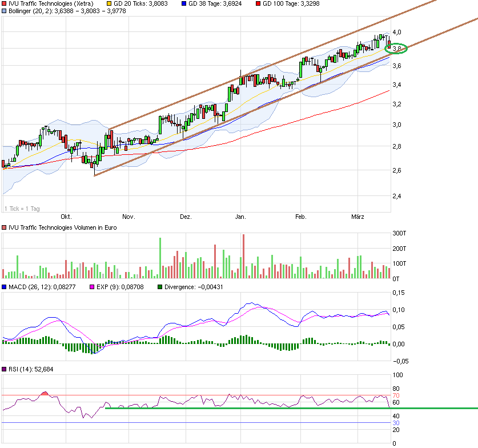Screen dimensions: 478x448
Task: Click the volume legend swatch beside IVU Volumen
Action: coord(4,227)
